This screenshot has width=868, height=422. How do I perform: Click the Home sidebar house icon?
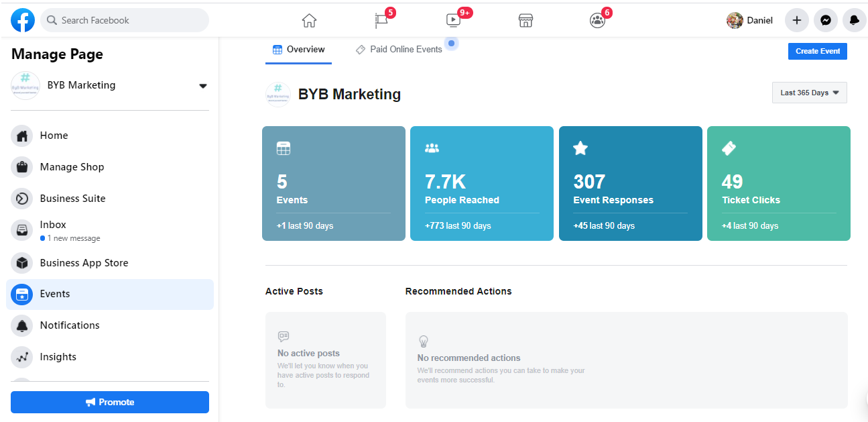22,136
